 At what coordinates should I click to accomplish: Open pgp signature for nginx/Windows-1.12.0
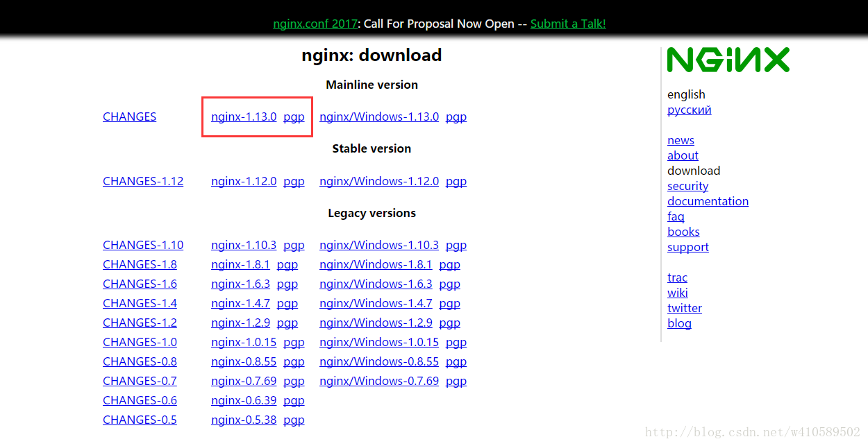coord(456,182)
